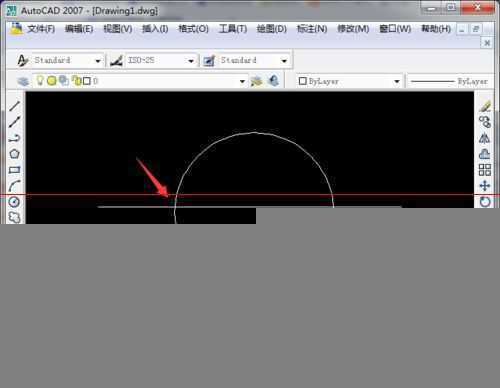Expand the ISO-25 dimension style dropdown

(191, 61)
